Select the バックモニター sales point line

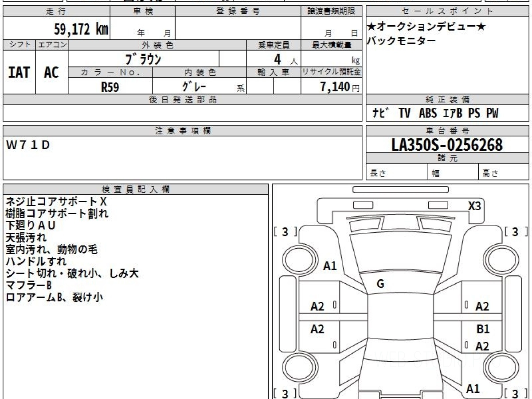tap(401, 41)
